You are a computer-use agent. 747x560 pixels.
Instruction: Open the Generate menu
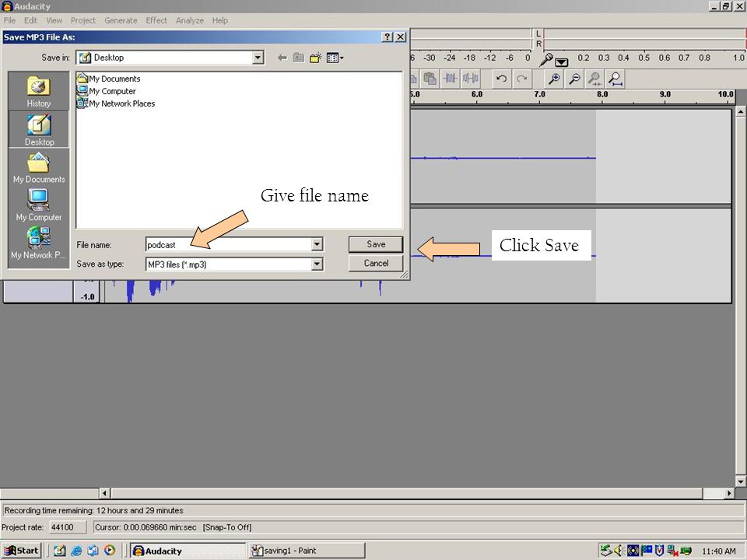pos(121,20)
